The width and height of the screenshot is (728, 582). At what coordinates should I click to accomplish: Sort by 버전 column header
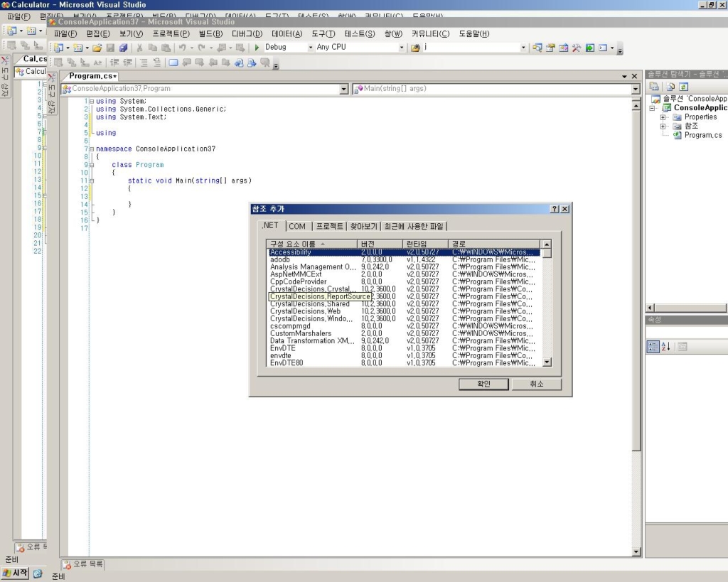[x=380, y=244]
